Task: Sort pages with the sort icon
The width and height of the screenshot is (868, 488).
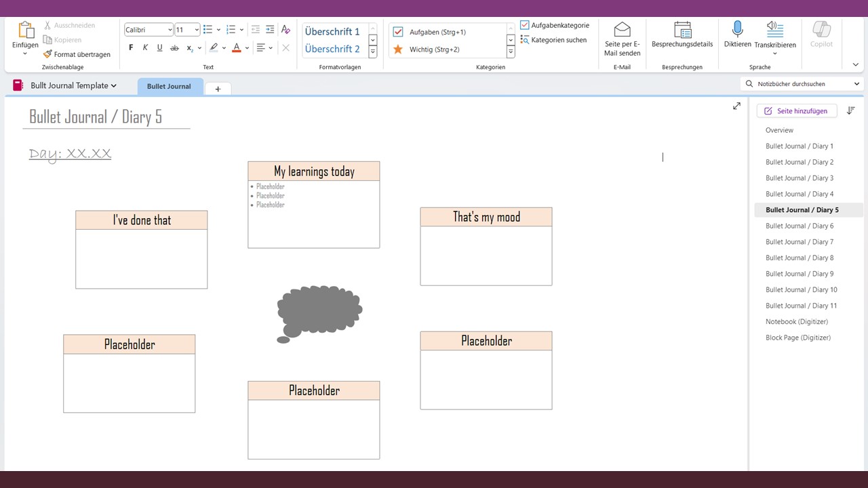Action: 850,110
